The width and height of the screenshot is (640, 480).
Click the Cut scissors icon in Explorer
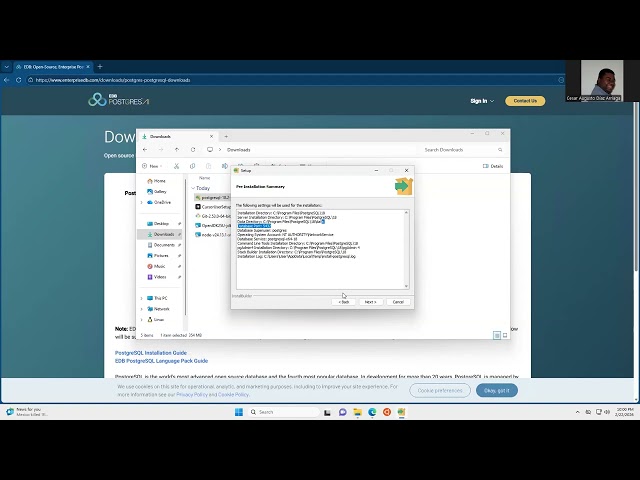(176, 166)
